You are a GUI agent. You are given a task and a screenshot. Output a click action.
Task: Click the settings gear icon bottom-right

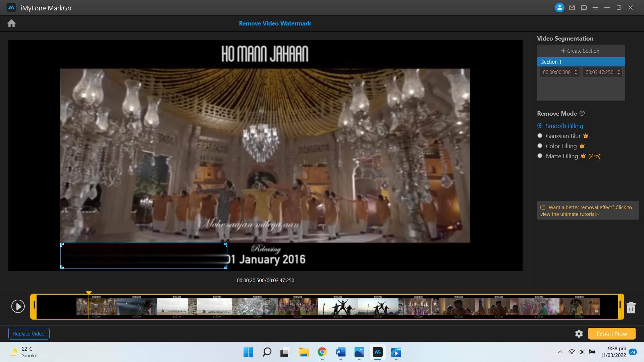[579, 334]
